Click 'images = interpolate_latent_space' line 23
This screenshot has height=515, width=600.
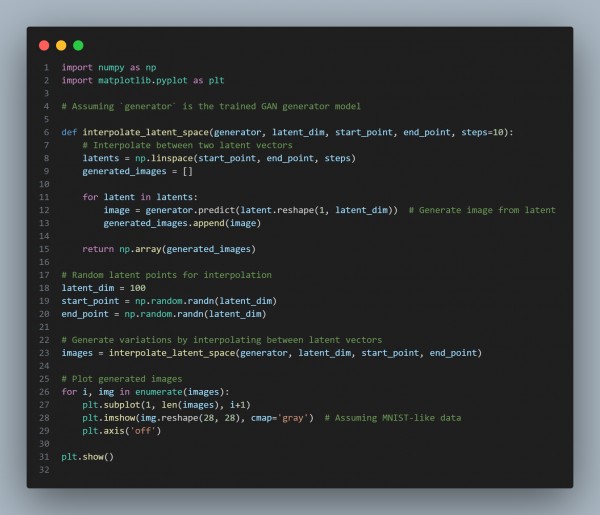click(x=272, y=353)
